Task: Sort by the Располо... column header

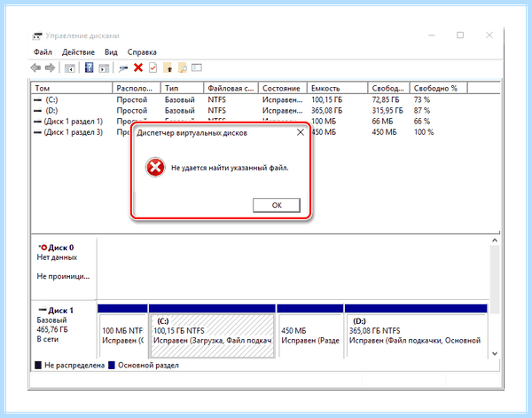Action: coord(137,88)
